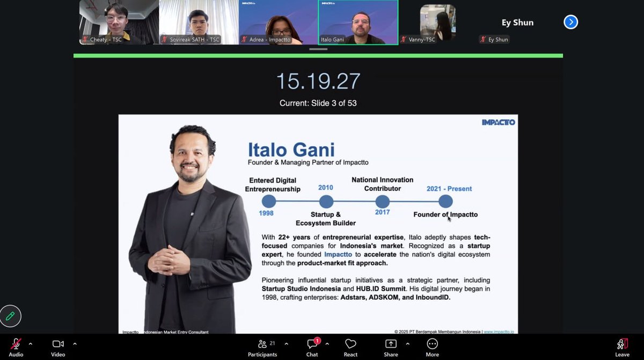644x360 pixels.
Task: Expand the participants options arrow
Action: [x=286, y=344]
